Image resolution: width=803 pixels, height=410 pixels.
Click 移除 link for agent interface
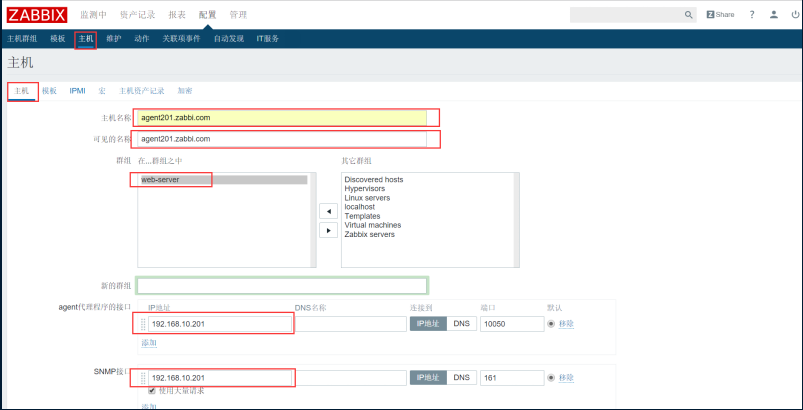coord(566,324)
